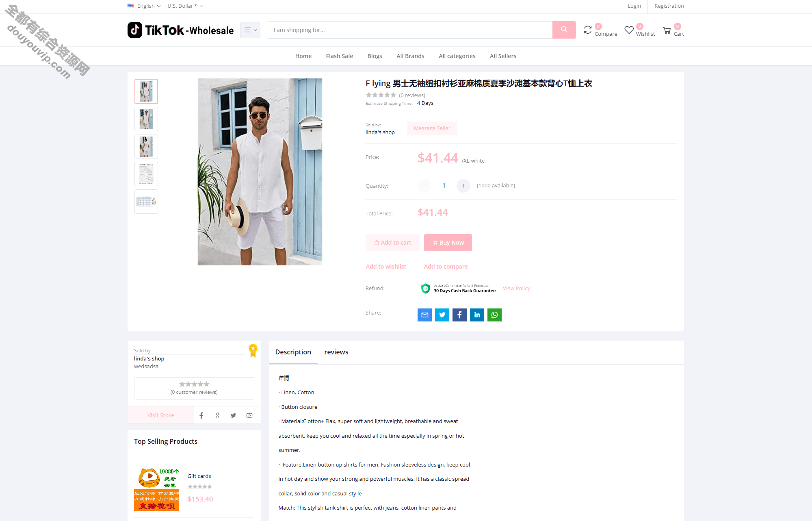Switch to the Reviews tab
The height and width of the screenshot is (521, 812).
coord(335,352)
